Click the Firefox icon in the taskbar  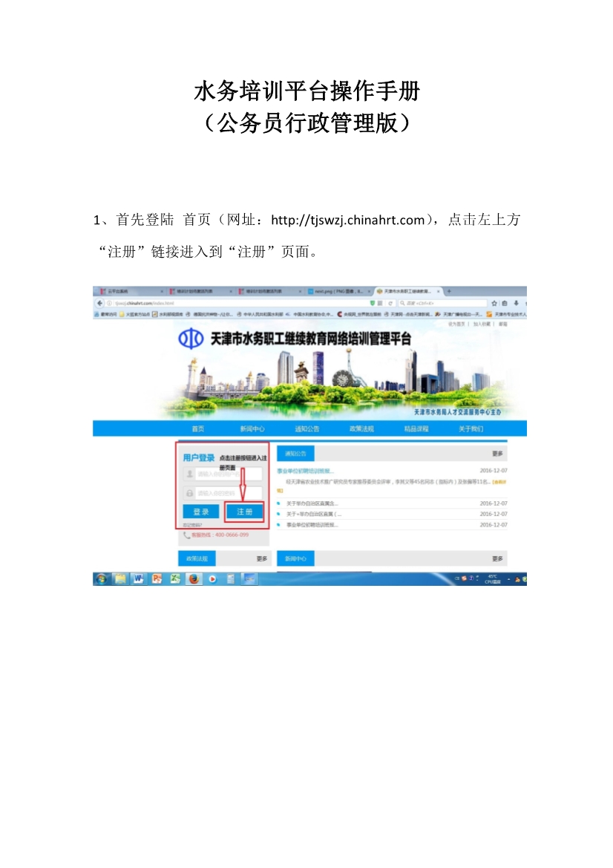pyautogui.click(x=194, y=578)
